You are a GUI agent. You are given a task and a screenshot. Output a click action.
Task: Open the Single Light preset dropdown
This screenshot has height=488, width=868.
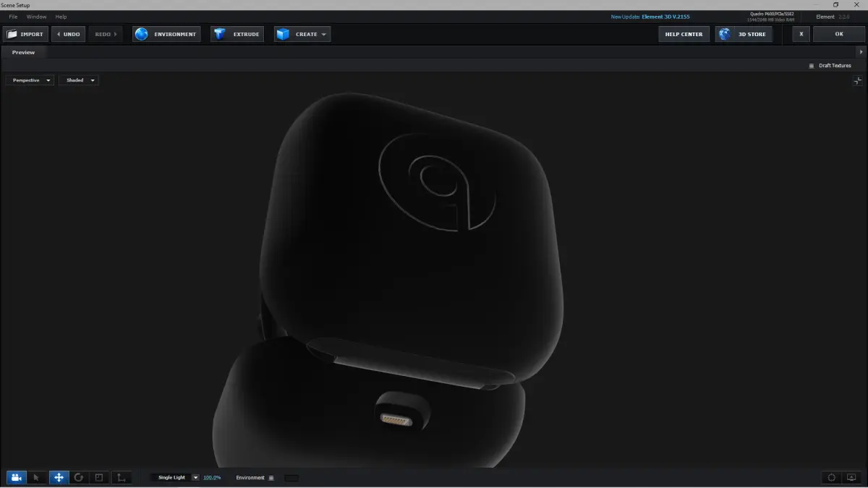174,477
